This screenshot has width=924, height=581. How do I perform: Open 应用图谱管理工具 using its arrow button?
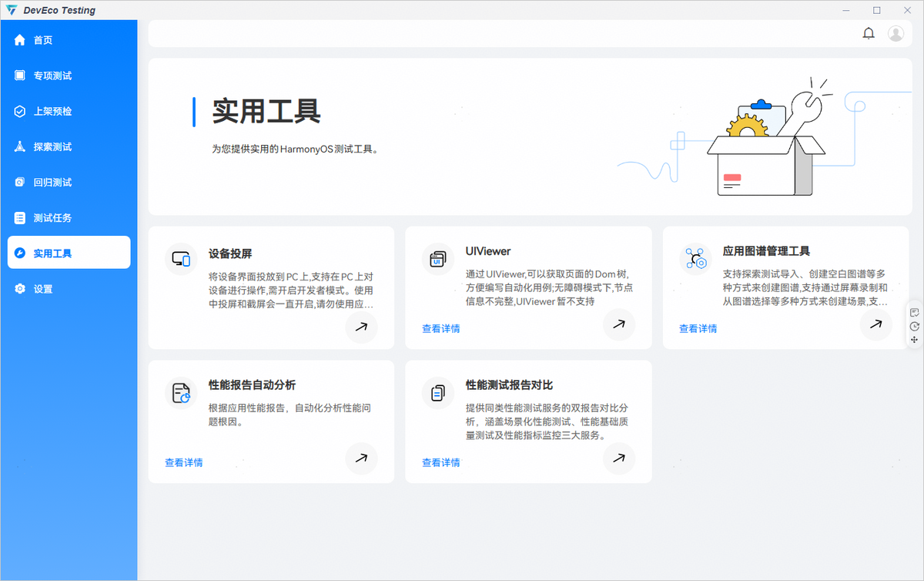pyautogui.click(x=875, y=324)
